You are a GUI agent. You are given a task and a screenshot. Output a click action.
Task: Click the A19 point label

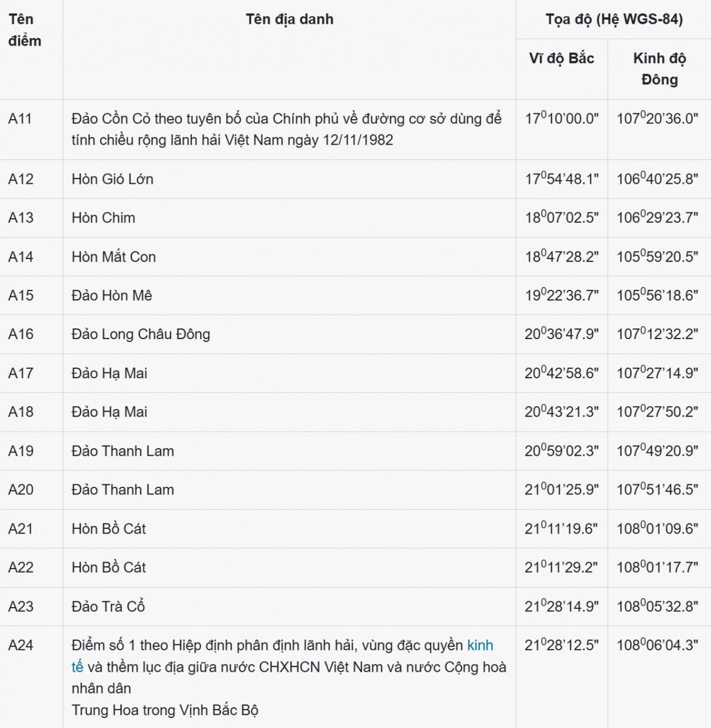click(21, 451)
